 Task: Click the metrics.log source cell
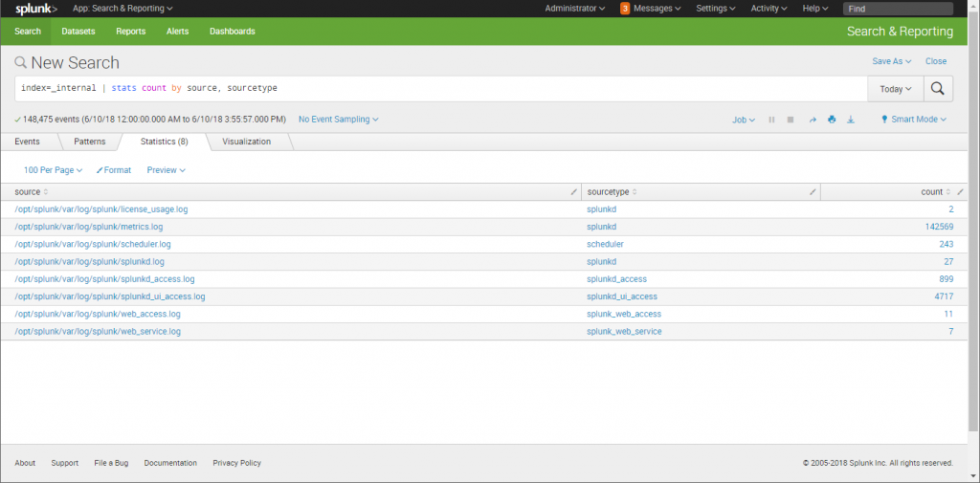pyautogui.click(x=89, y=227)
